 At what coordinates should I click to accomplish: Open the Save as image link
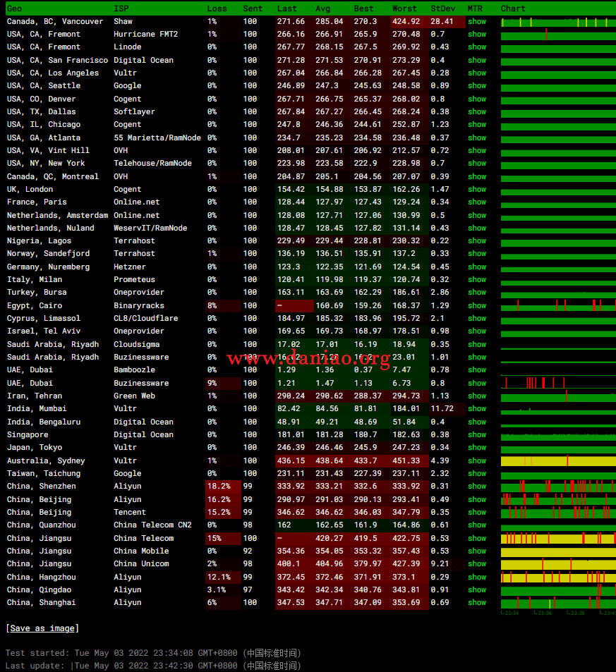click(42, 628)
